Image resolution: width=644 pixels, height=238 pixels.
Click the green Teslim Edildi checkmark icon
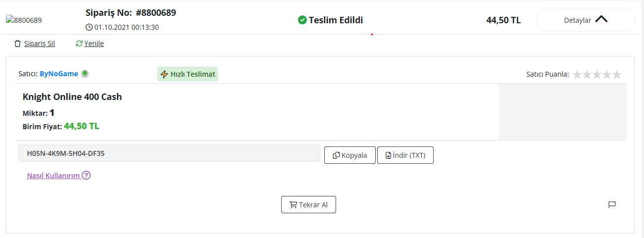tap(302, 20)
